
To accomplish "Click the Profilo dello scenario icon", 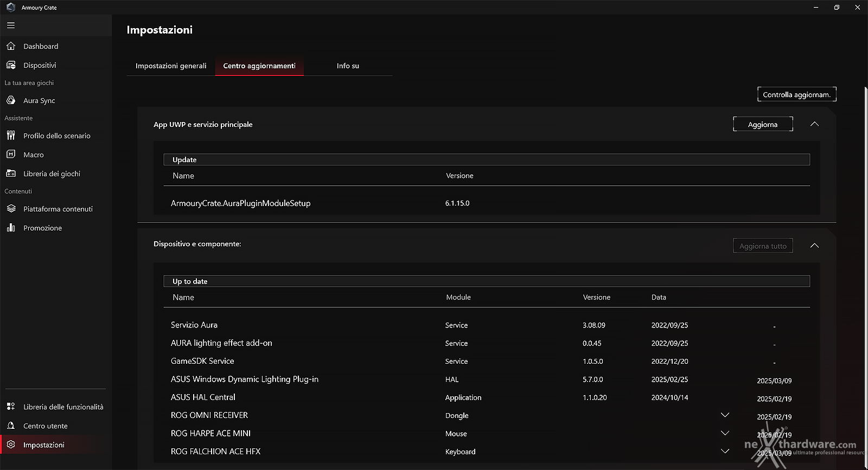I will coord(11,136).
